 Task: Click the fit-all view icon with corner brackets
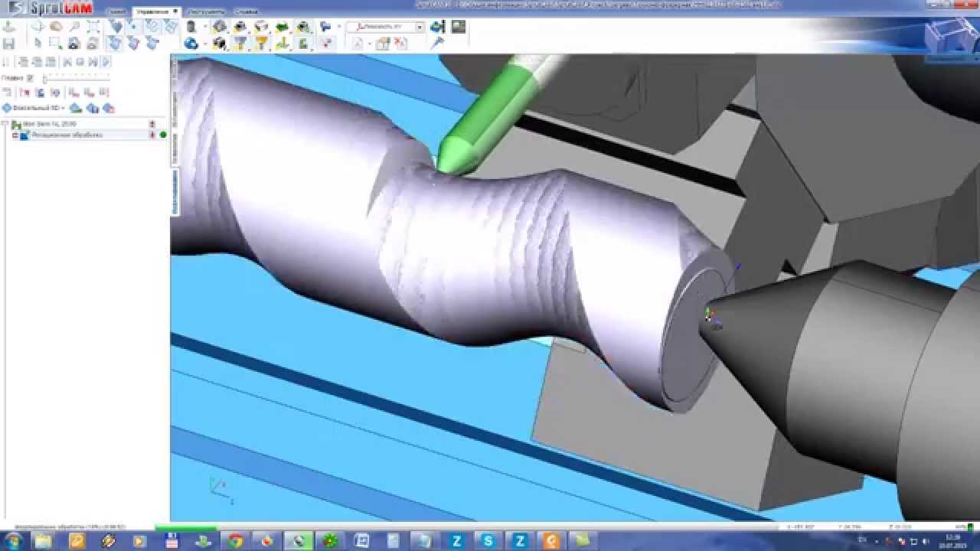(x=93, y=26)
